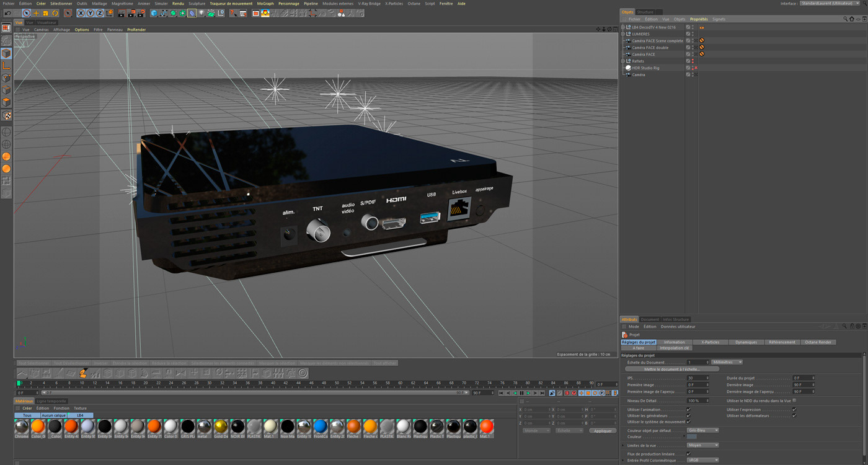Toggle Flux de production linéaire checkbox
Viewport: 868px width, 465px height.
pyautogui.click(x=689, y=454)
